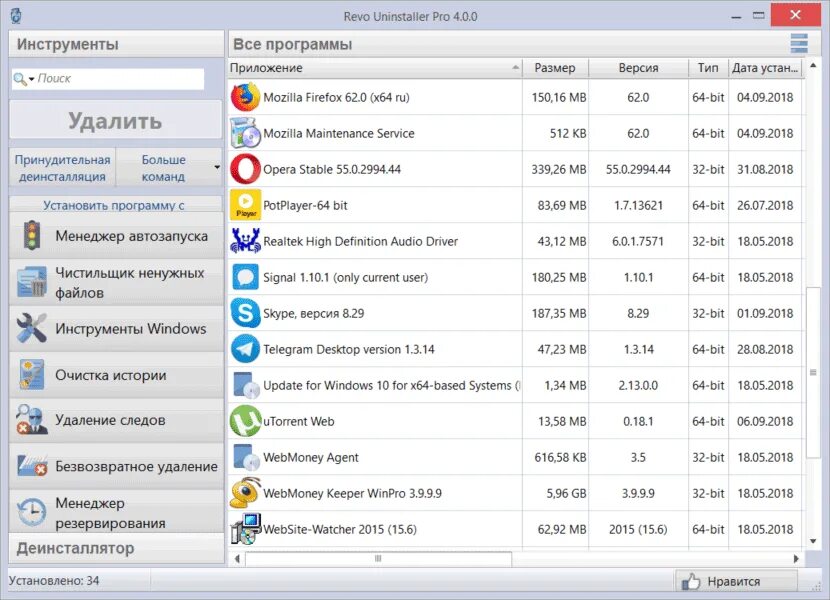Click the 26.07.2018 install date cell
This screenshot has height=600, width=830.
click(x=765, y=205)
